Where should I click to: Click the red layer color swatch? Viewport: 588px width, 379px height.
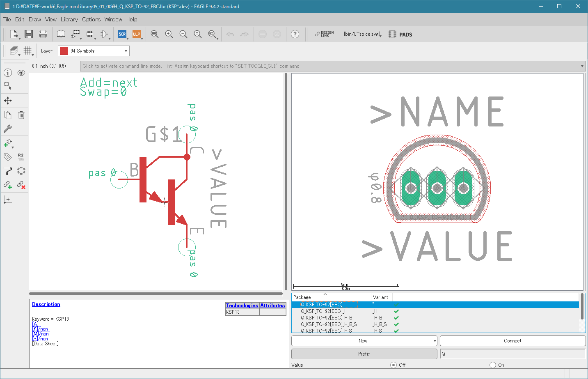(64, 51)
